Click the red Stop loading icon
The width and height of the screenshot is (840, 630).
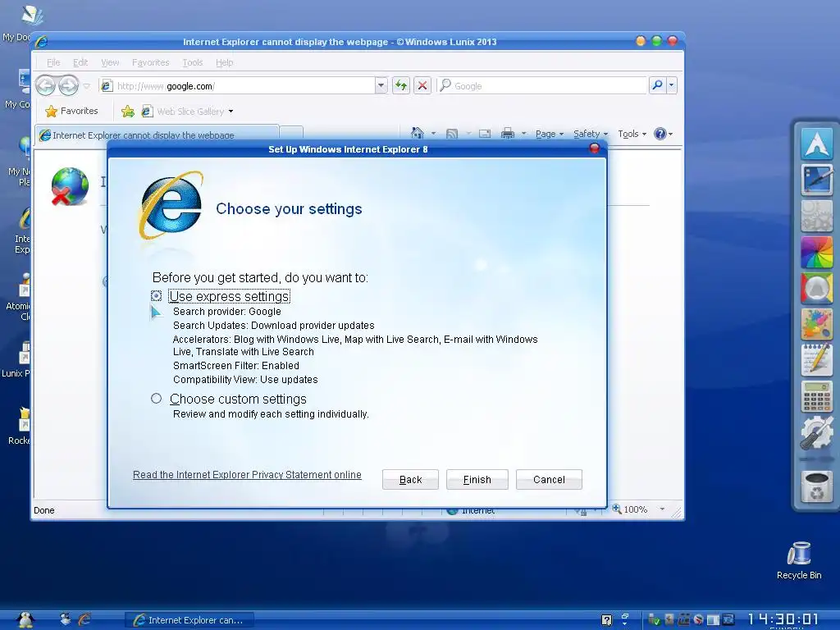[x=422, y=85]
